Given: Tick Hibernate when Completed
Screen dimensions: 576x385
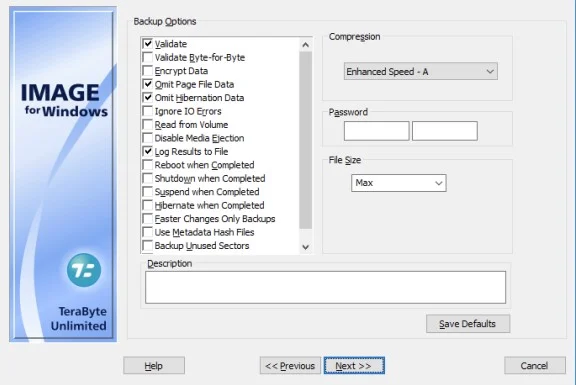Looking at the screenshot, I should (x=148, y=205).
